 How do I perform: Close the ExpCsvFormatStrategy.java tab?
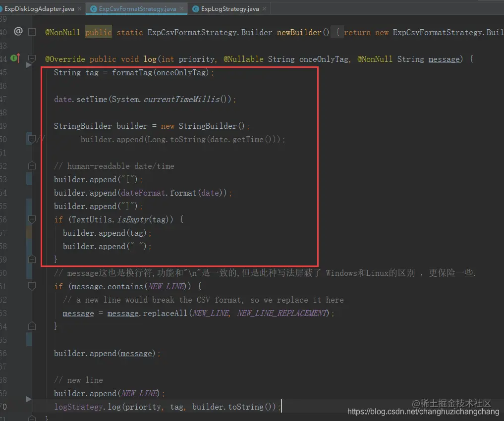point(182,9)
